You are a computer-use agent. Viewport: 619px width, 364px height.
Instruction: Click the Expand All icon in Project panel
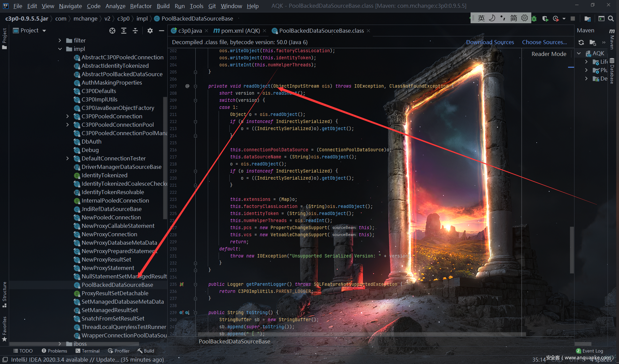point(124,31)
